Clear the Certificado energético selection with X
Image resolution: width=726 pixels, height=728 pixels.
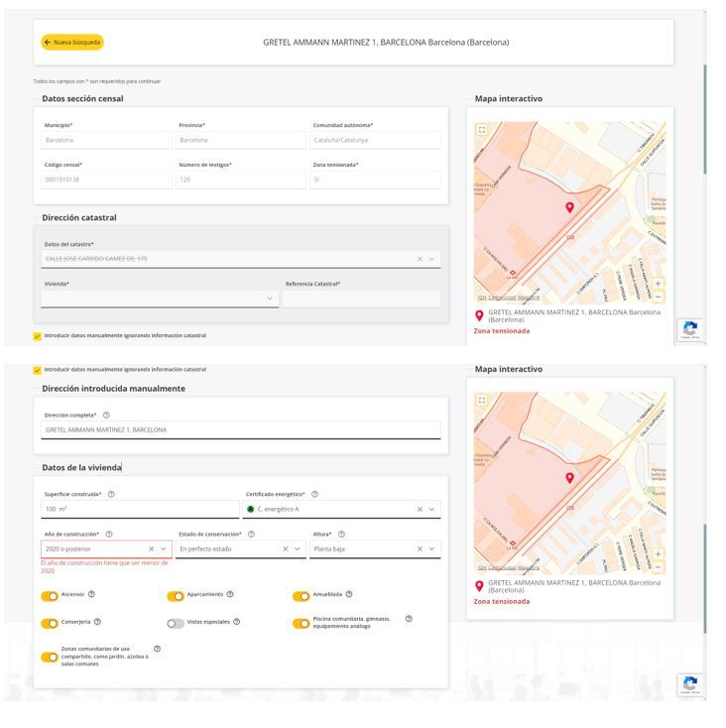[419, 509]
